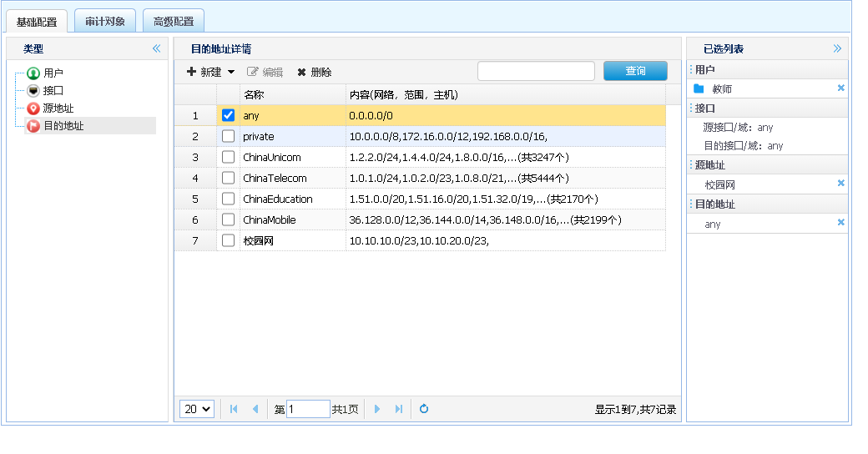
Task: Select the 源地址 tree item
Action: click(x=58, y=108)
